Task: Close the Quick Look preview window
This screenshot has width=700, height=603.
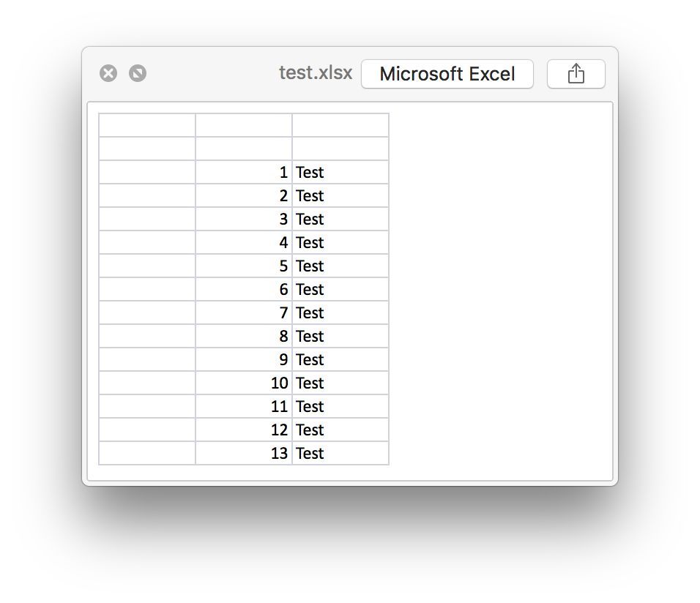Action: pos(108,73)
